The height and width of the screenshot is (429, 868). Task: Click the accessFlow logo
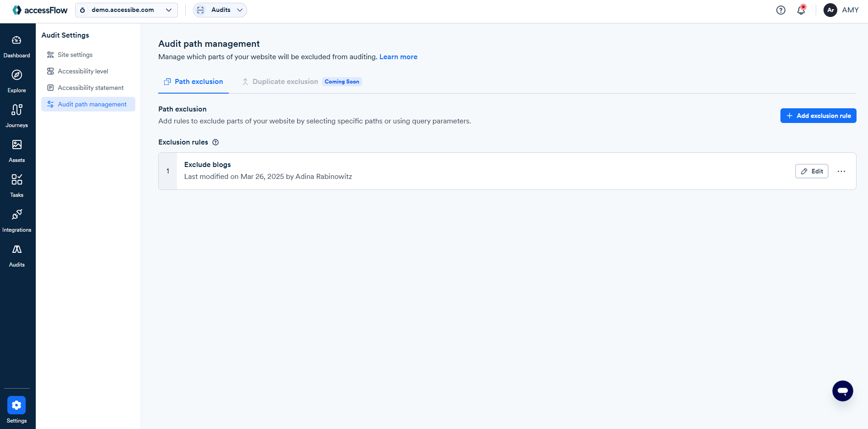coord(40,10)
